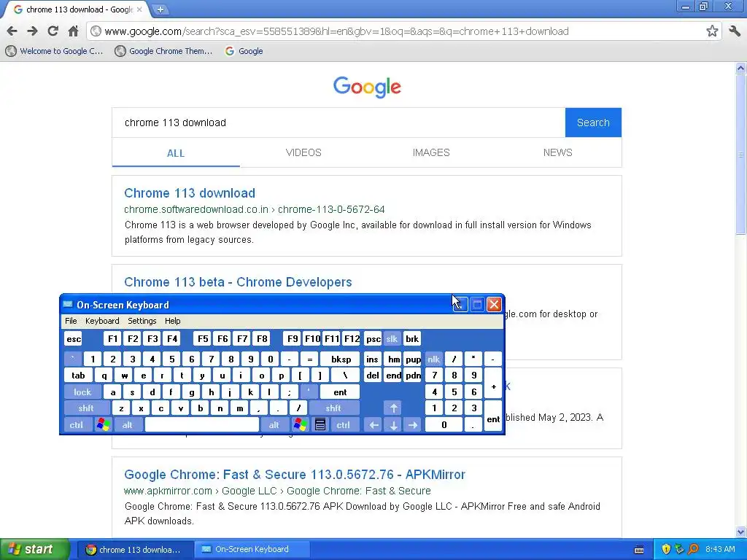The image size is (747, 560).
Task: Open the On-Screen Keyboard Settings menu
Action: 142,321
